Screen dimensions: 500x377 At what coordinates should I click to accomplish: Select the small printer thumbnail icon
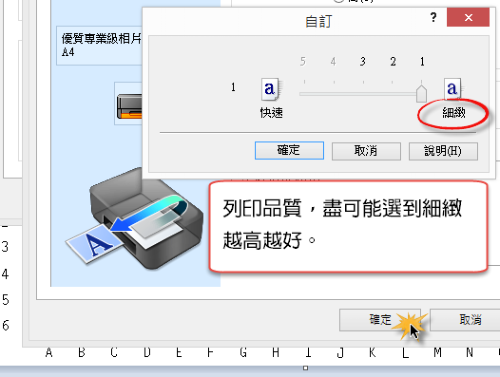point(129,106)
